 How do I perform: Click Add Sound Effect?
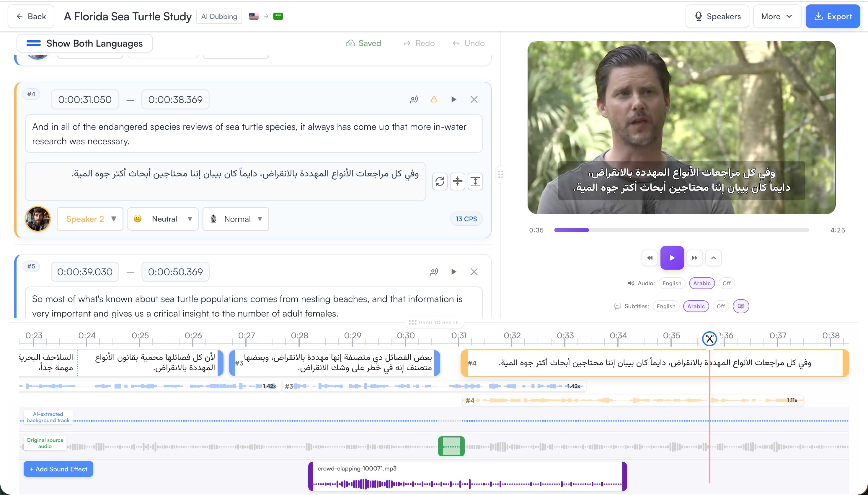(58, 469)
